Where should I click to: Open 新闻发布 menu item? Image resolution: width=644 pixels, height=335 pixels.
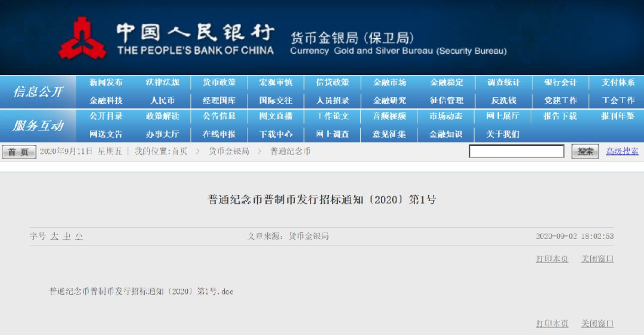point(106,82)
